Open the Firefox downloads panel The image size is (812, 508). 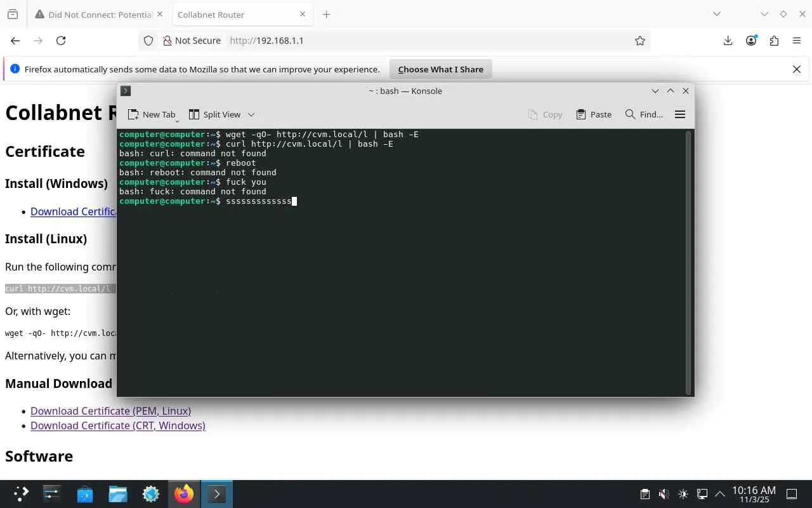coord(728,41)
